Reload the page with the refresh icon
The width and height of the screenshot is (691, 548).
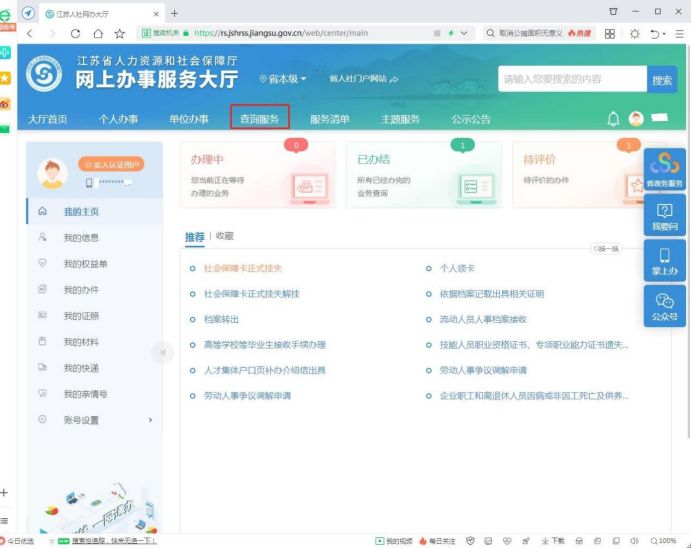pos(75,33)
